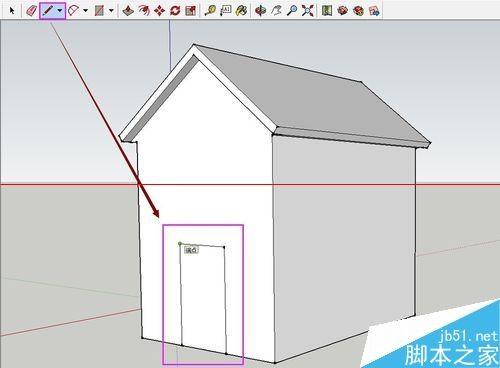Activate the Pan hand tool
This screenshot has height=368, width=500.
276,11
